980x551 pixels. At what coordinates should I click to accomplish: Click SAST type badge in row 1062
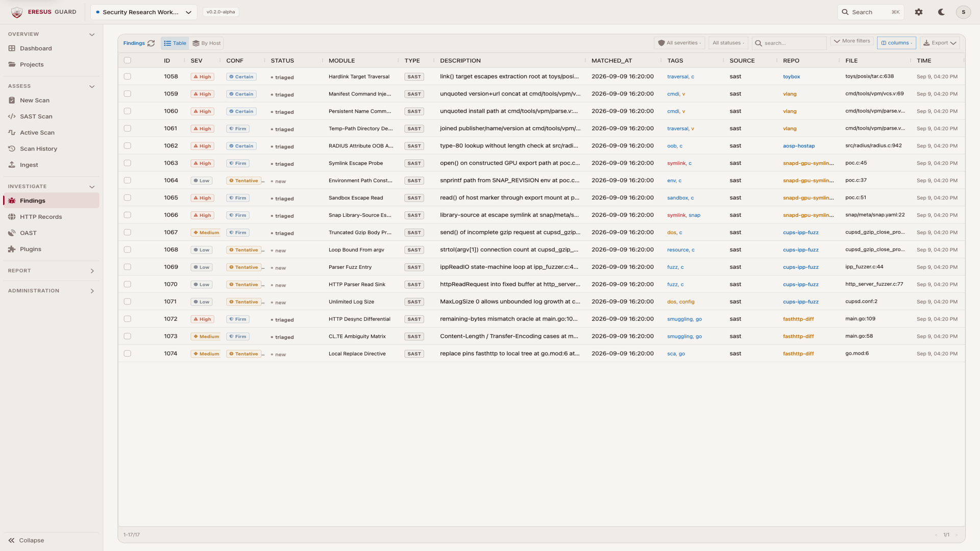pos(414,146)
